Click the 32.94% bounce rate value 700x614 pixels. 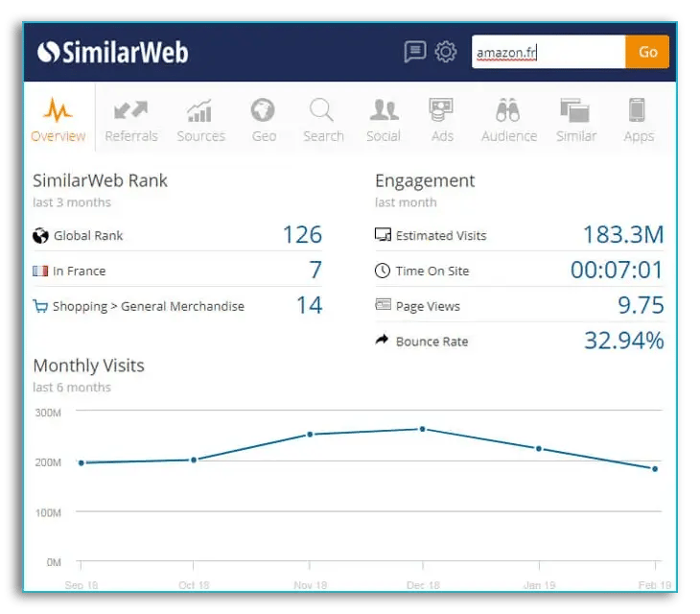click(x=624, y=341)
